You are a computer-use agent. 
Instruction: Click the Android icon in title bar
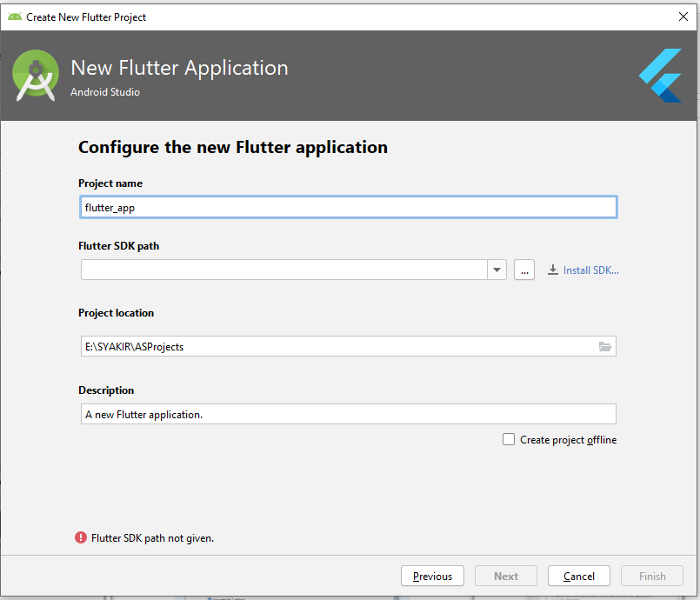click(14, 17)
